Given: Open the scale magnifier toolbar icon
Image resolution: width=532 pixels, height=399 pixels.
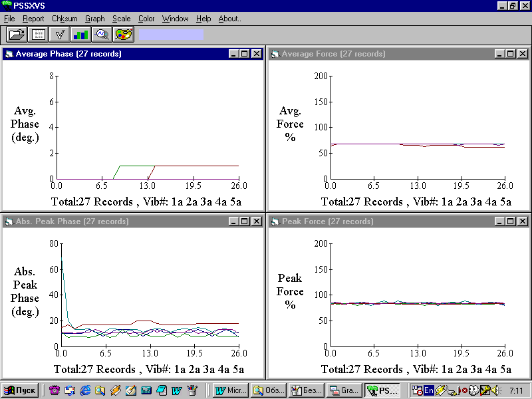Looking at the screenshot, I should (x=102, y=35).
